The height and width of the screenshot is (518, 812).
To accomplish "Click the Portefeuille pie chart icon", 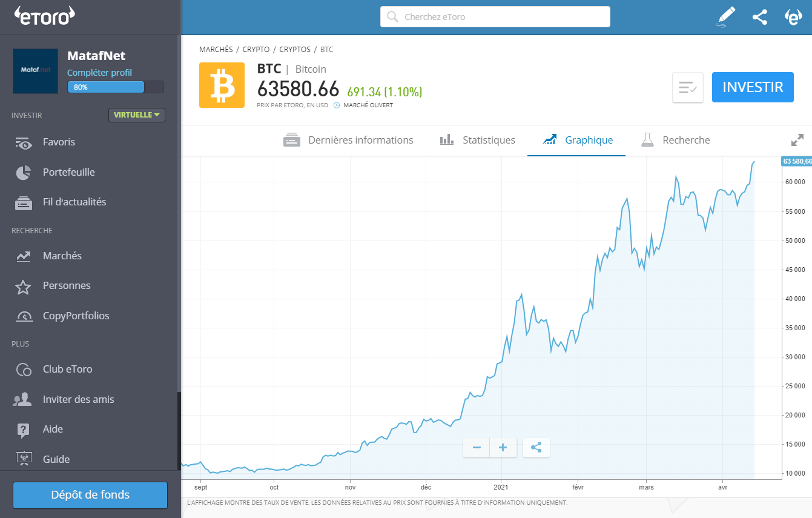I will 24,173.
